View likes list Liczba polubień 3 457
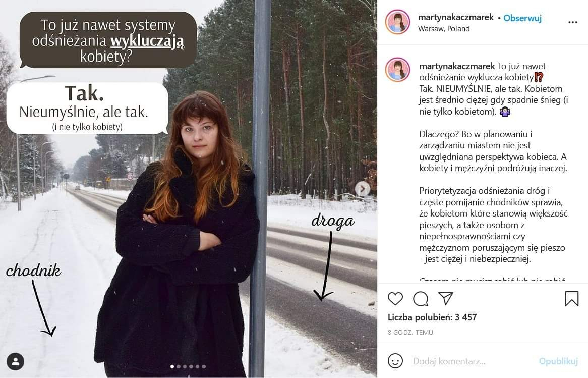The image size is (588, 378). tap(432, 317)
